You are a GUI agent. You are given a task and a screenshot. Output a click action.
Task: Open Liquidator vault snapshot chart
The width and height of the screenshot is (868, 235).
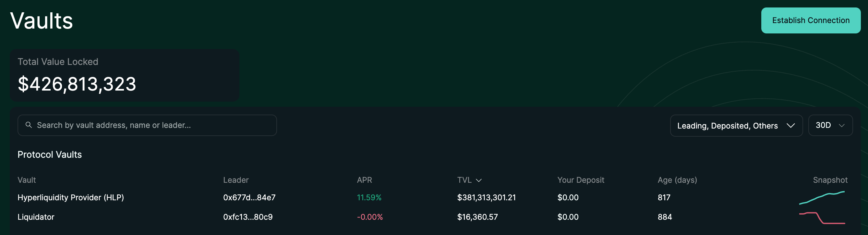point(822,217)
